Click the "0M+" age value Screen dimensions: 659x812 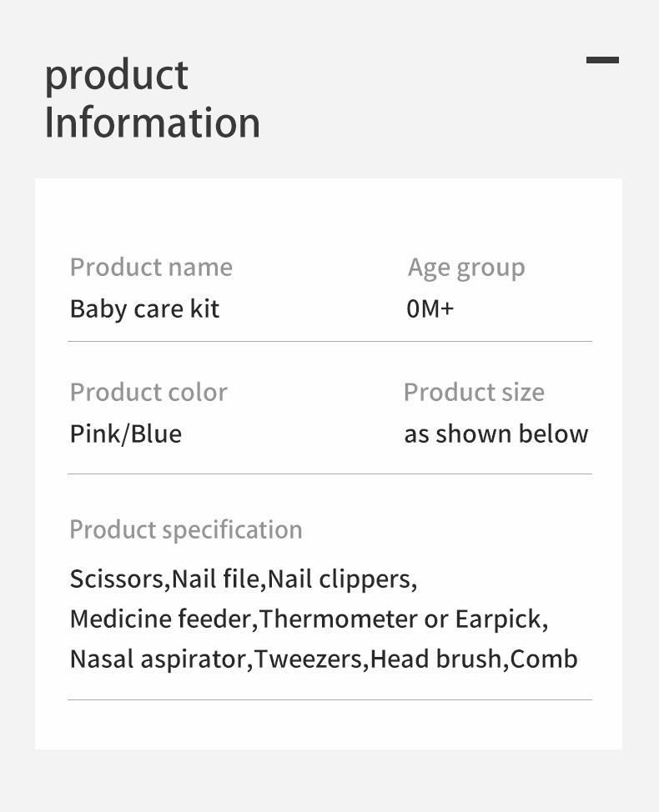pyautogui.click(x=430, y=308)
